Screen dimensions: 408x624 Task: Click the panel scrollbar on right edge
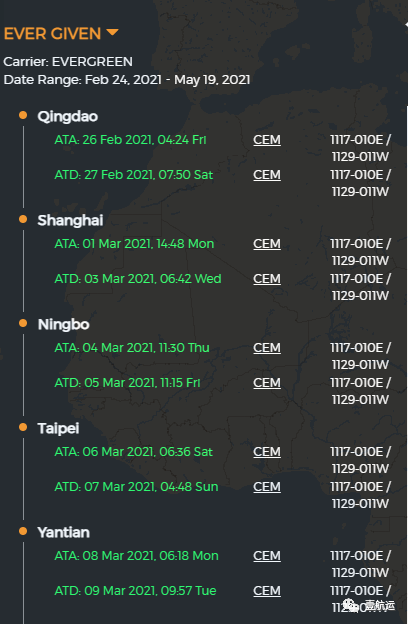[x=406, y=364]
